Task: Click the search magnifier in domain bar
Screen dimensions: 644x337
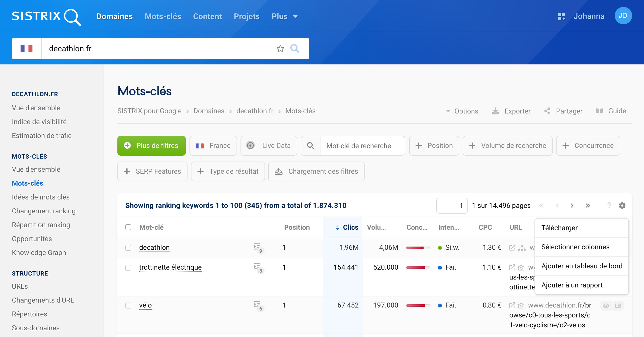Action: point(295,49)
